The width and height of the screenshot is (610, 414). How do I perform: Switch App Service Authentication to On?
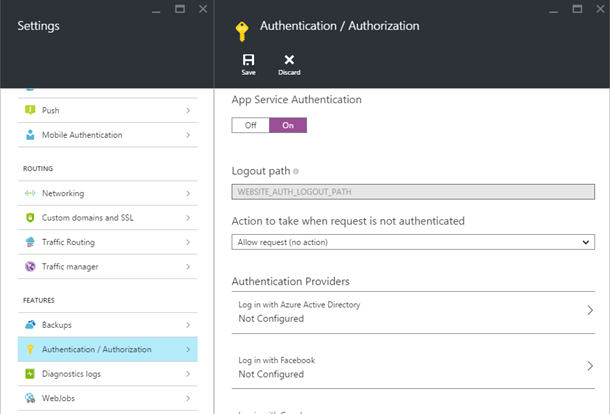[288, 125]
